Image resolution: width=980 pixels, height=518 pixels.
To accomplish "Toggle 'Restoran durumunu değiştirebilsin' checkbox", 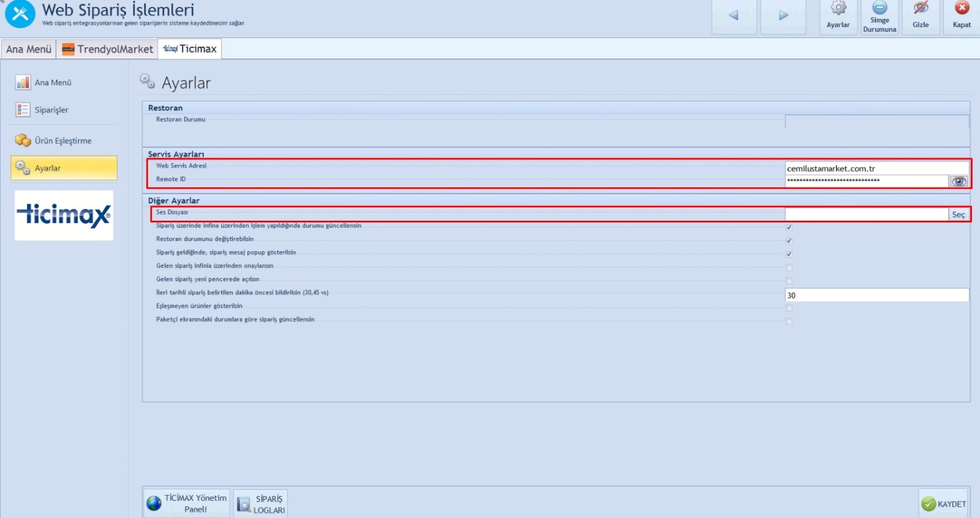I will click(789, 241).
